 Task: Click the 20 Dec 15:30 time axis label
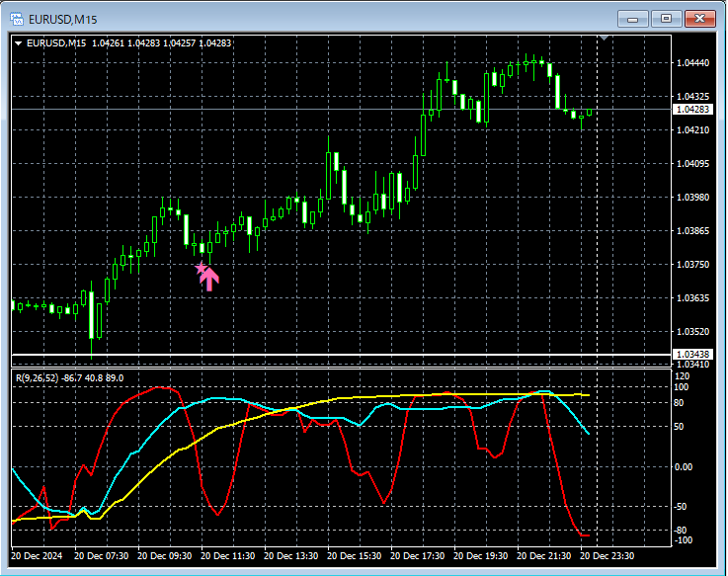pyautogui.click(x=354, y=556)
